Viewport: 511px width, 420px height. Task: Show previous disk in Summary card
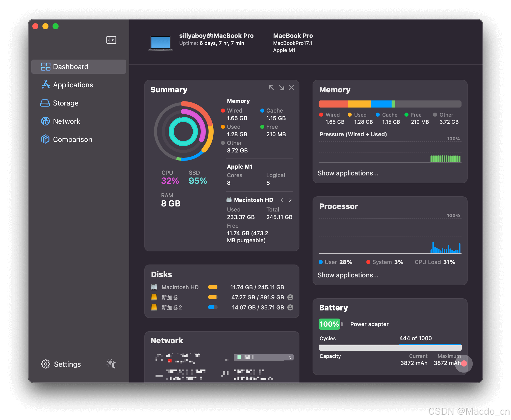282,200
